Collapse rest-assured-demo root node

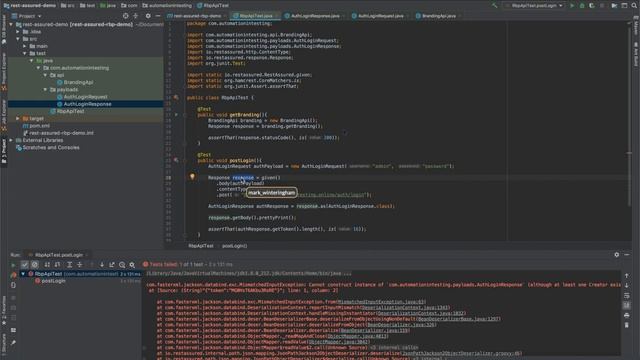[x=11, y=24]
